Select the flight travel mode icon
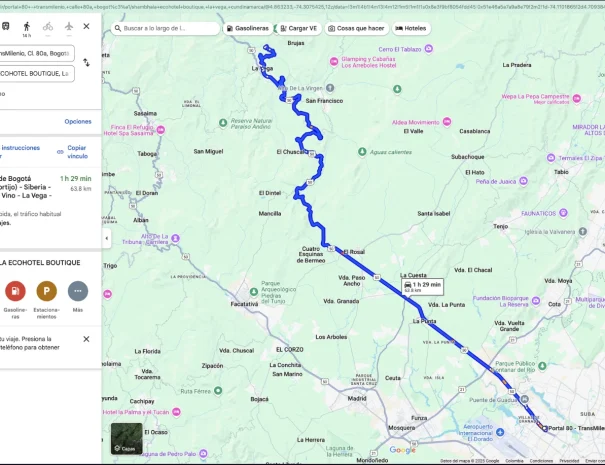Viewport: 605px width, 465px height. pos(69,26)
